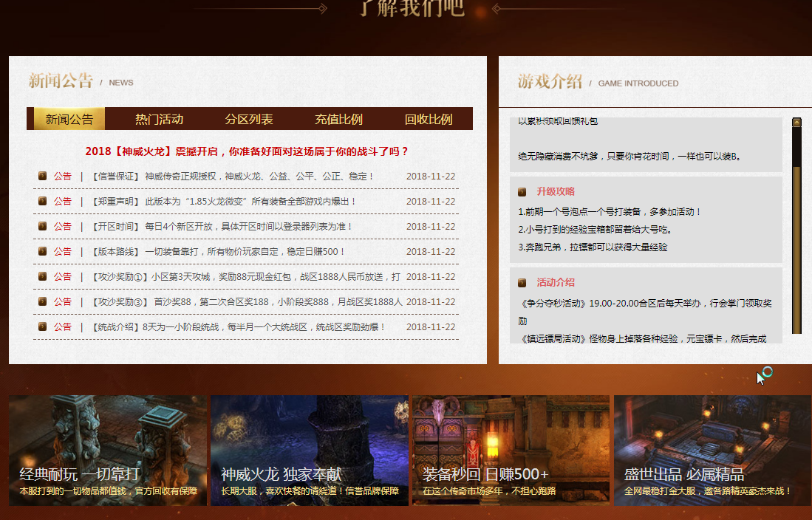This screenshot has width=812, height=520.
Task: Click the bullet icon beside 【郑重声明】 announcement
Action: [42, 201]
